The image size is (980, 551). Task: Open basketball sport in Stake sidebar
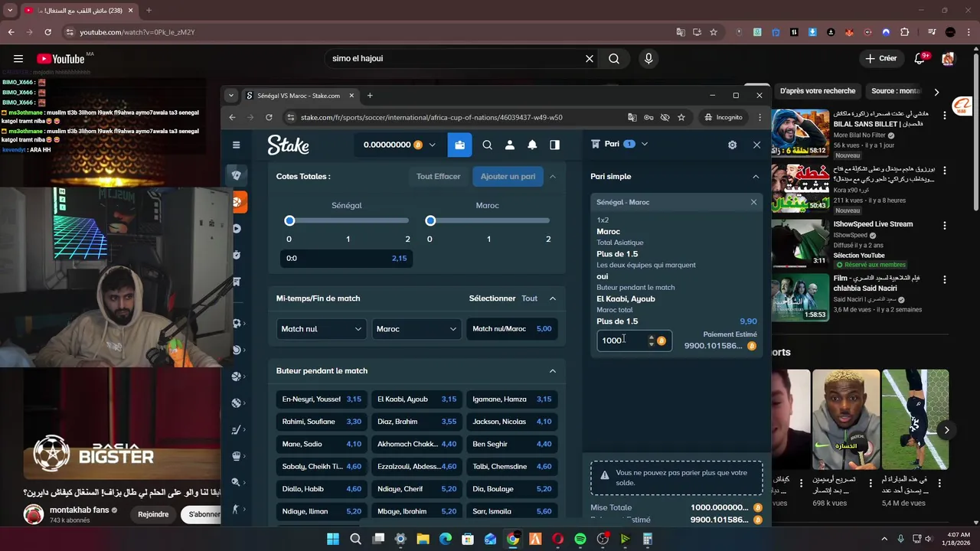(236, 377)
